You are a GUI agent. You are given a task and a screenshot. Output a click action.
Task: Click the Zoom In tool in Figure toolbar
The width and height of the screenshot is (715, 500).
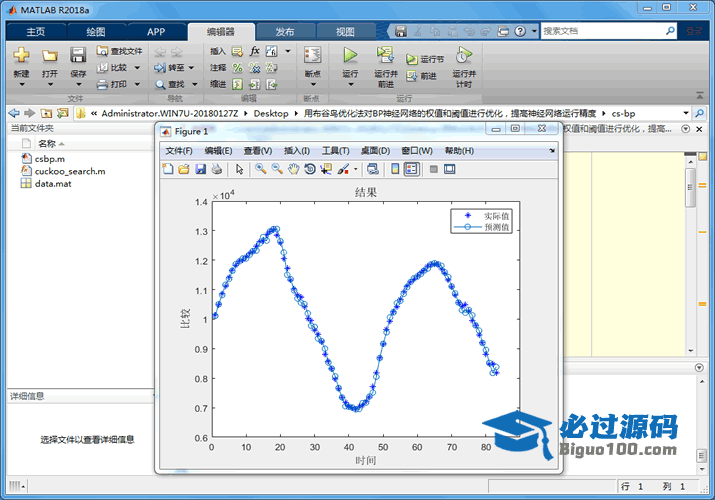point(260,169)
